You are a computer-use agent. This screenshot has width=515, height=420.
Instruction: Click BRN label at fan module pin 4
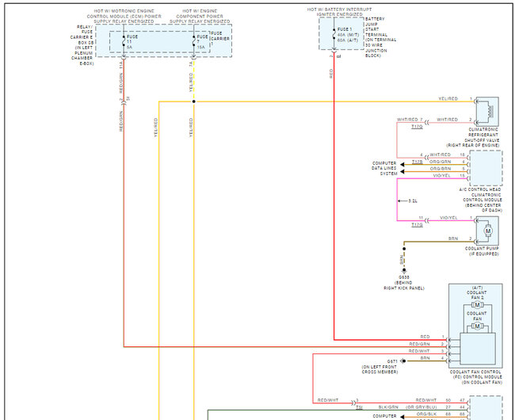tap(425, 358)
